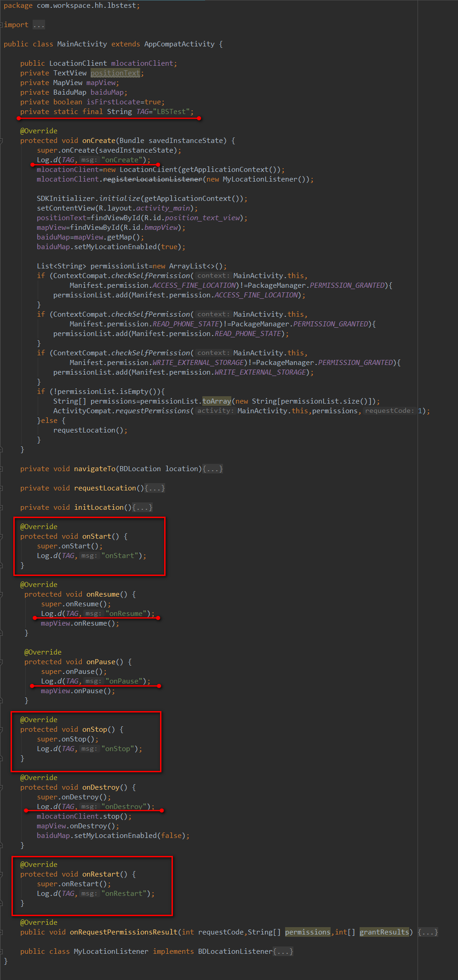This screenshot has height=980, width=458.
Task: Click the onResume method name
Action: click(x=103, y=594)
